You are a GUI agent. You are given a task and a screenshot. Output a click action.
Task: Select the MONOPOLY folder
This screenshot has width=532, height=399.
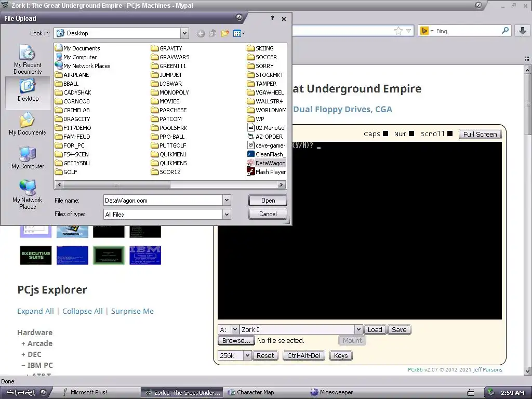[x=170, y=92]
